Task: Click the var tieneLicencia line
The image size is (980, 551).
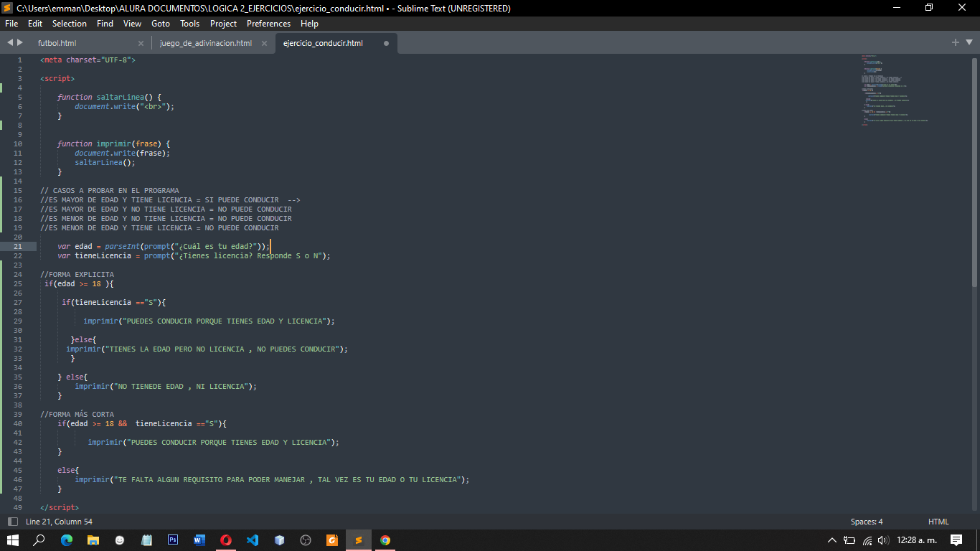Action: coord(194,255)
